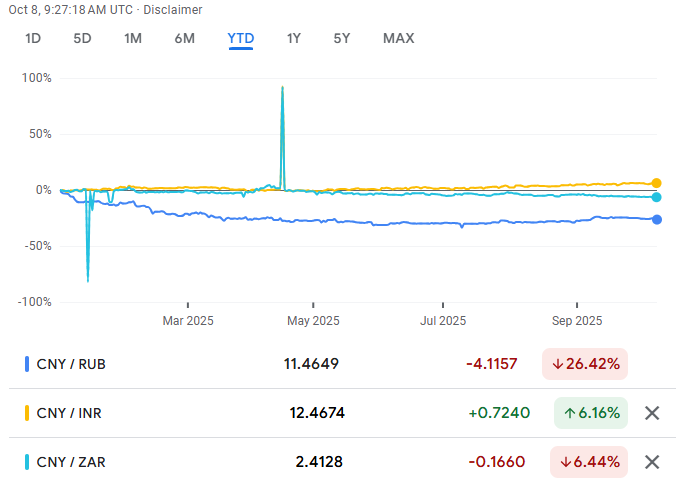Switch chart to 1Y range
This screenshot has height=480, width=682.
[x=293, y=39]
